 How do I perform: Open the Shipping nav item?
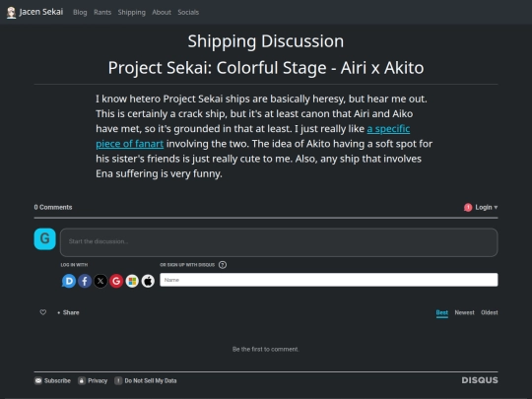(x=132, y=12)
